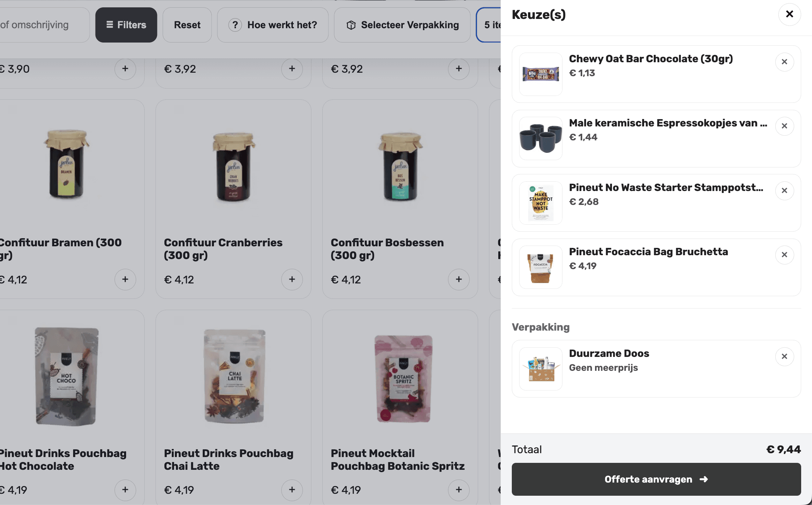The height and width of the screenshot is (505, 812).
Task: Open Confituur Cranberries product image
Action: 233,166
